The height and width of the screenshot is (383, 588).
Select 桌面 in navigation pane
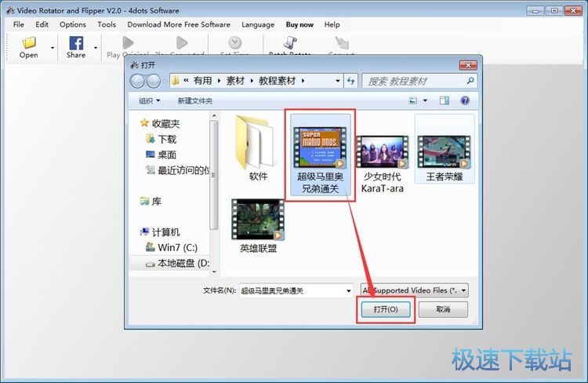point(162,155)
